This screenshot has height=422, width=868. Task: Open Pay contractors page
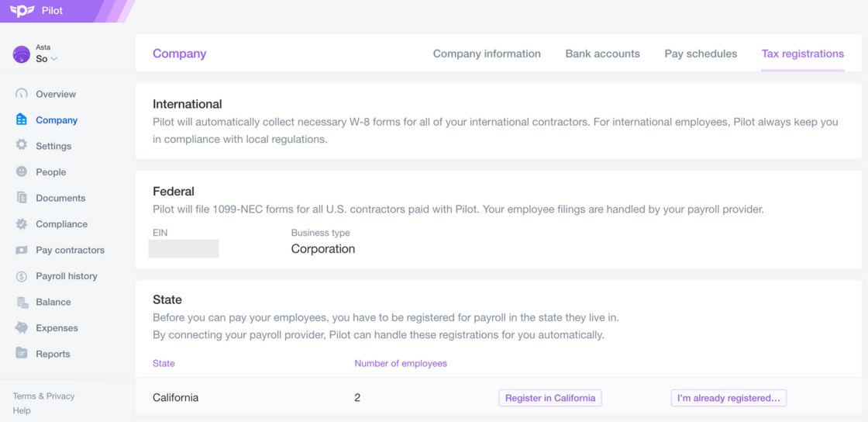pyautogui.click(x=71, y=250)
